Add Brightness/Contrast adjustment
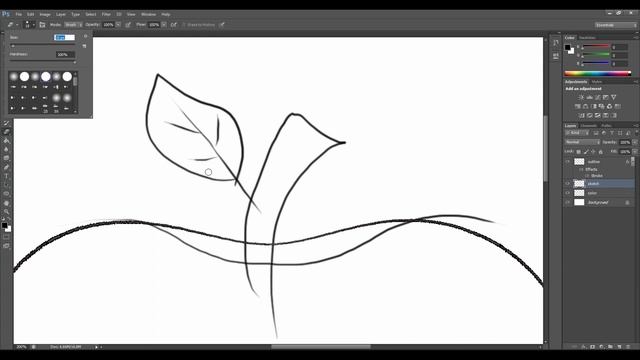The image size is (640, 360). tap(581, 98)
